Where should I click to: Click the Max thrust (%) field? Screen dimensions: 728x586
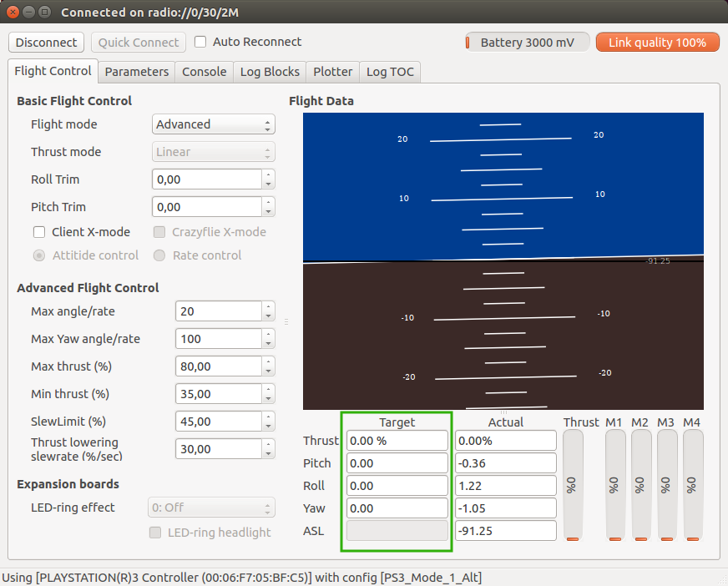[x=218, y=366]
